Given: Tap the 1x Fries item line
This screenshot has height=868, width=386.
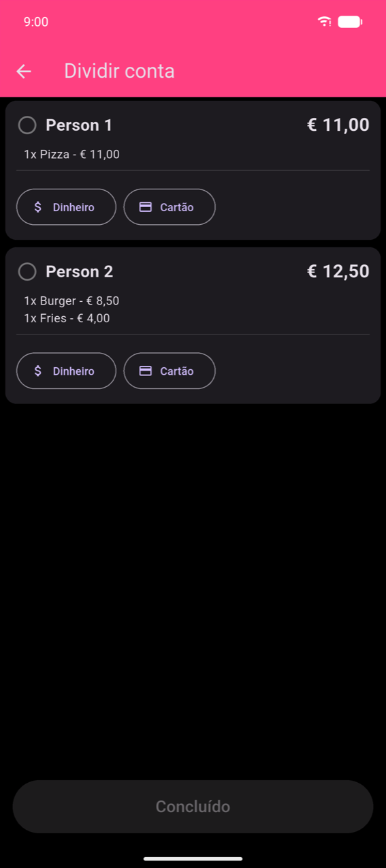Looking at the screenshot, I should pyautogui.click(x=67, y=318).
